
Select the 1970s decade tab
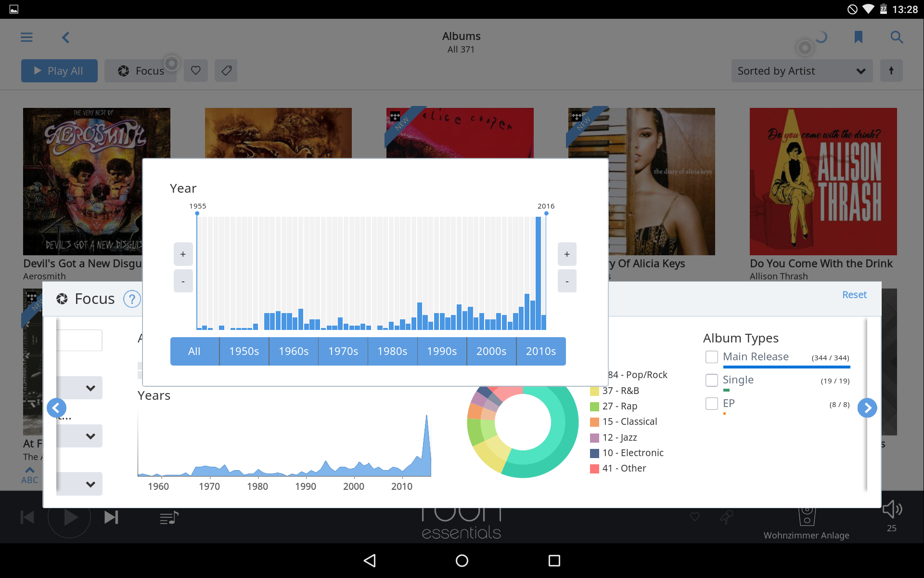[343, 351]
